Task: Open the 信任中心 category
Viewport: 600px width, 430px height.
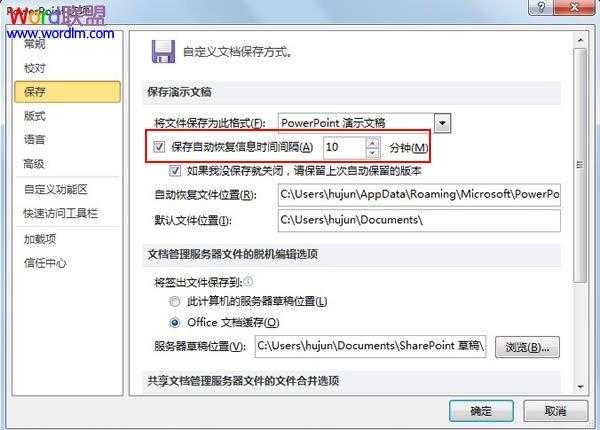Action: click(x=45, y=263)
